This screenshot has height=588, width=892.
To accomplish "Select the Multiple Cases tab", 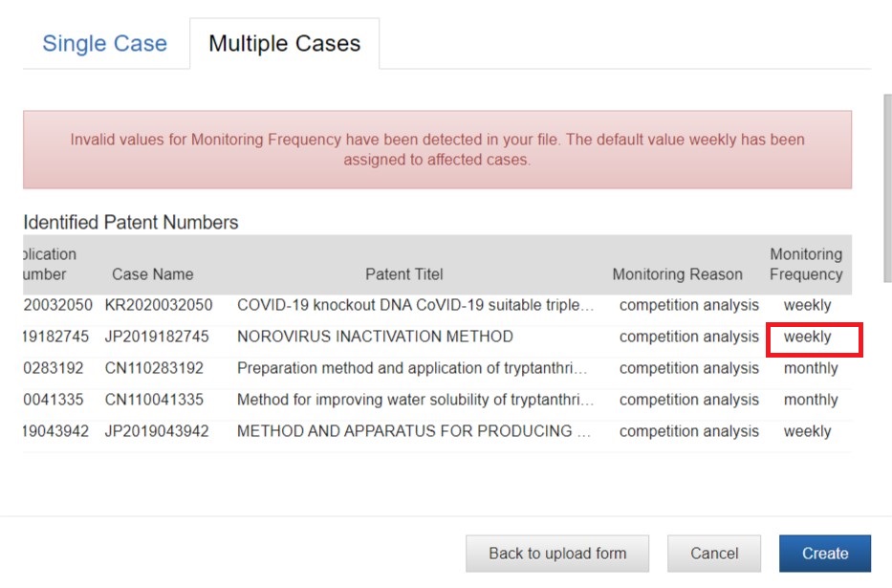I will 285,44.
